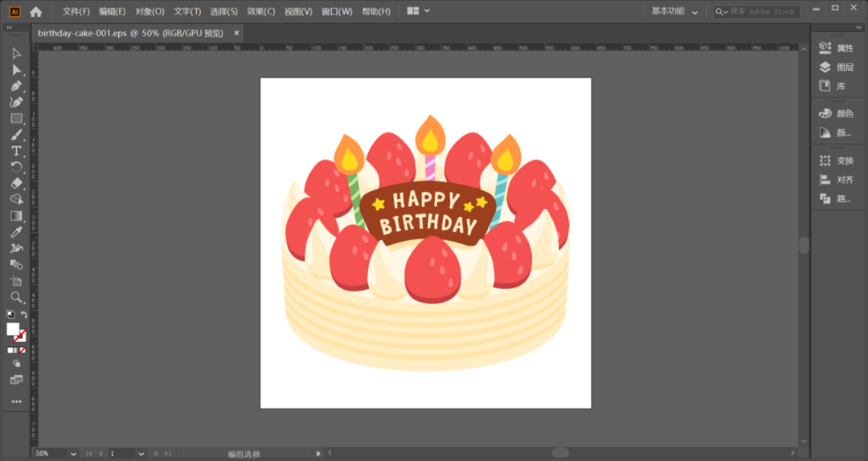The image size is (868, 461).
Task: Open the 效果(C) menu
Action: [x=261, y=11]
